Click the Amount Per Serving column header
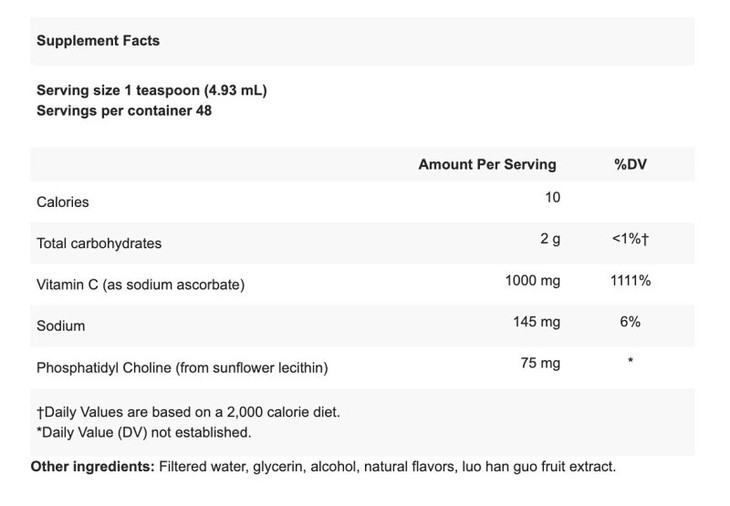The height and width of the screenshot is (506, 730). point(487,164)
